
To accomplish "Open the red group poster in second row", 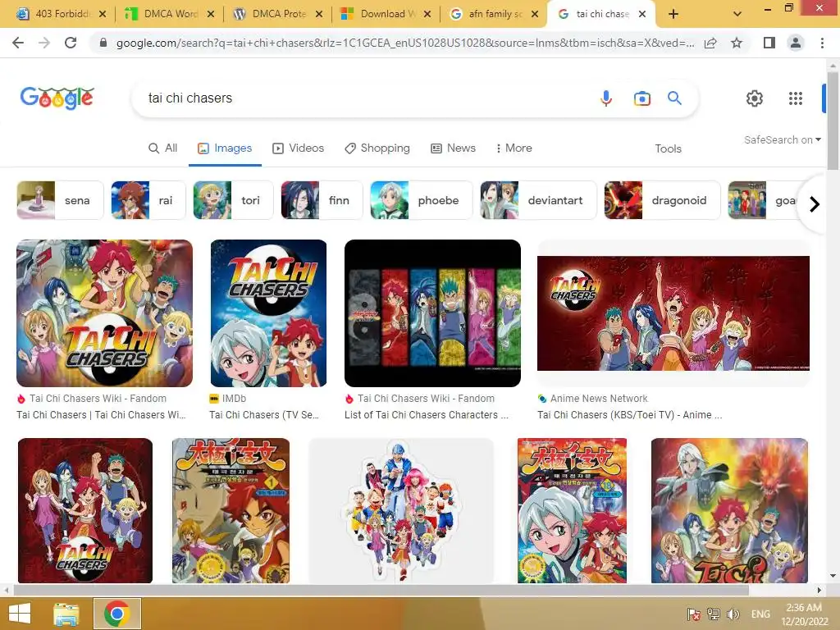I will [x=85, y=510].
